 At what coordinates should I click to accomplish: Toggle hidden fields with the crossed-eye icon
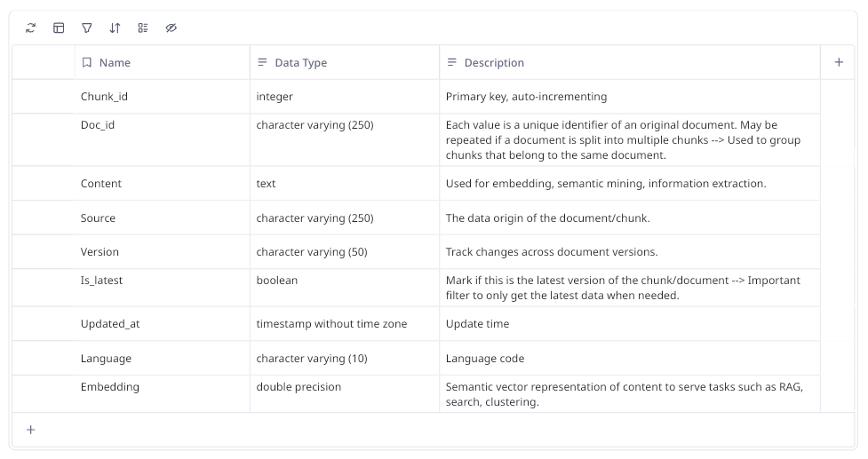click(x=171, y=28)
